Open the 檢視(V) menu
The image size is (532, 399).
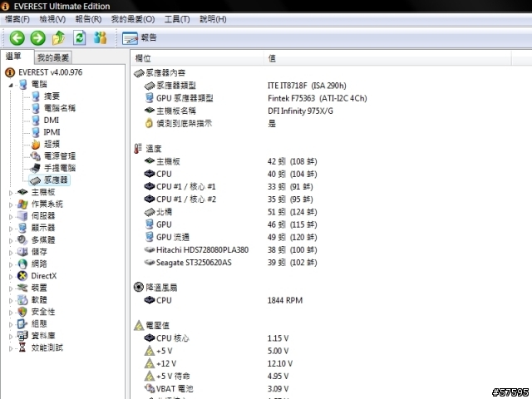tap(52, 19)
